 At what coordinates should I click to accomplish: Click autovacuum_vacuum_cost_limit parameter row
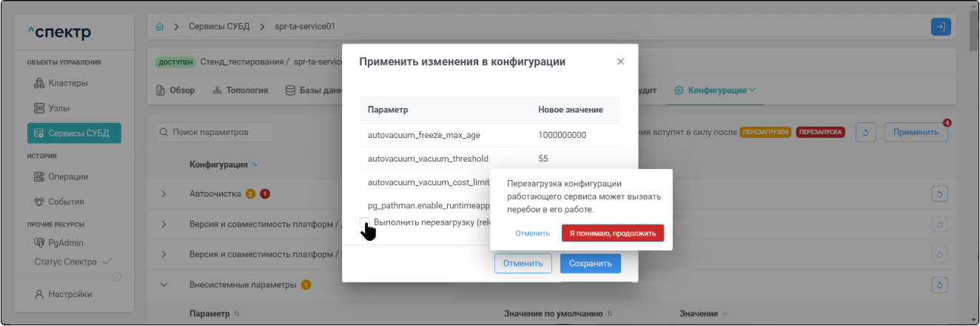click(428, 182)
